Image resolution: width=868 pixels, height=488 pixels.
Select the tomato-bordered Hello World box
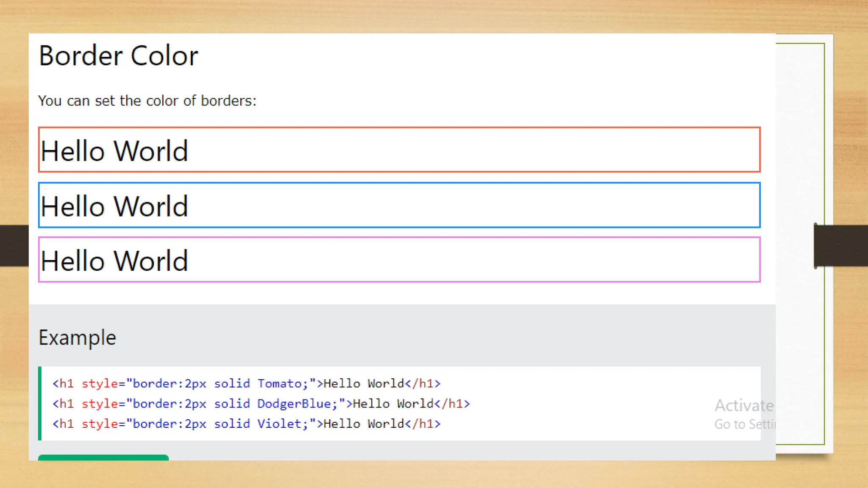coord(399,150)
